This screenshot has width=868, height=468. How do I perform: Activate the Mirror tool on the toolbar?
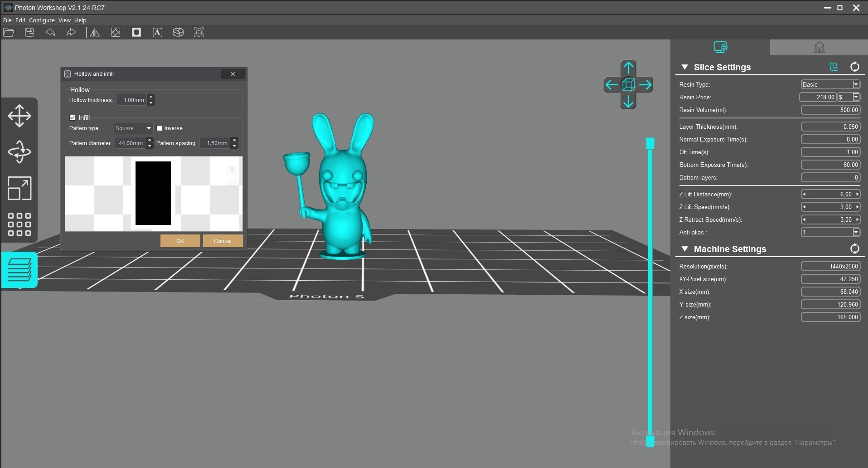point(94,32)
